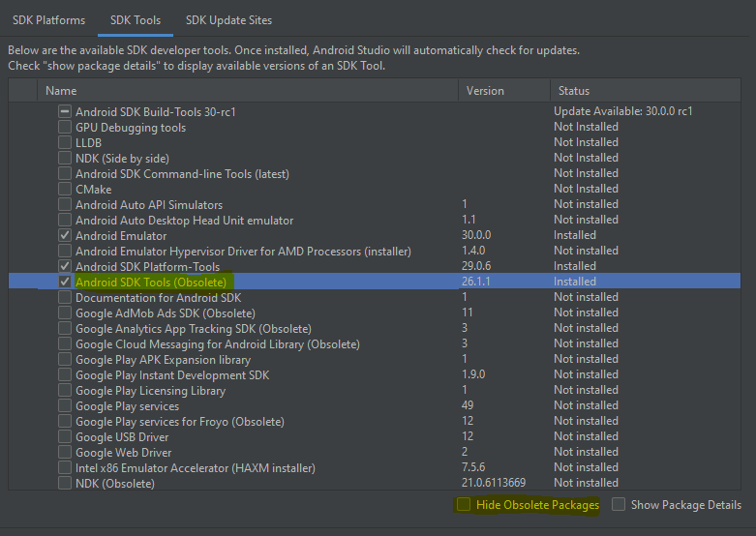Enable Show Package Details checkbox
Image resolution: width=756 pixels, height=536 pixels.
coord(619,505)
